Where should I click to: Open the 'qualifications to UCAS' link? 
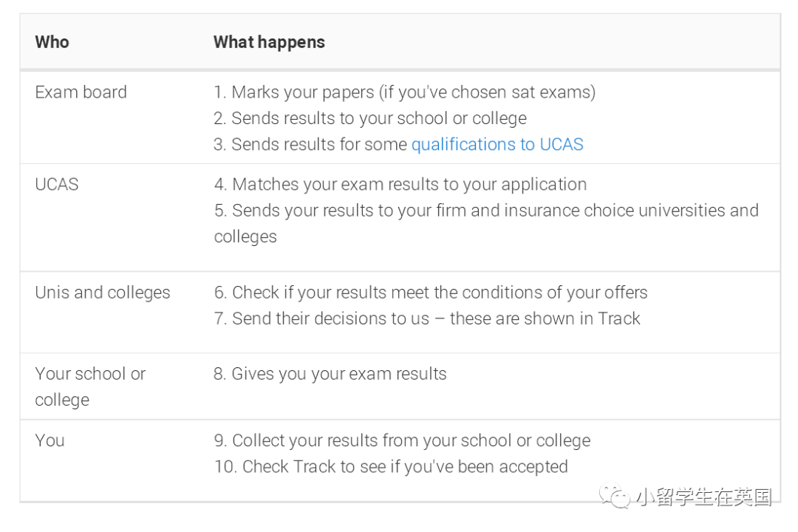pyautogui.click(x=497, y=145)
